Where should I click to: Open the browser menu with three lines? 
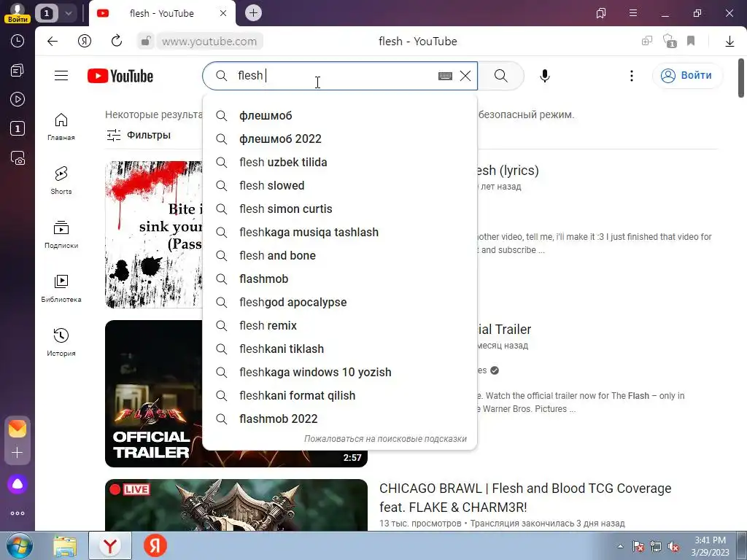pyautogui.click(x=633, y=13)
